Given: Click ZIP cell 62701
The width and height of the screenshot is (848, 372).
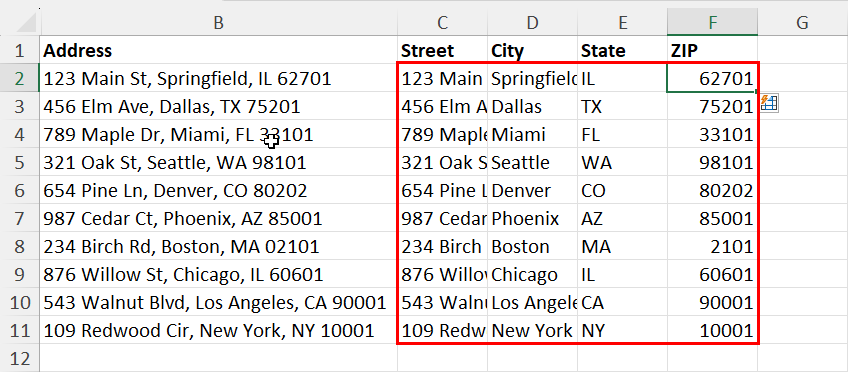Looking at the screenshot, I should click(x=712, y=78).
